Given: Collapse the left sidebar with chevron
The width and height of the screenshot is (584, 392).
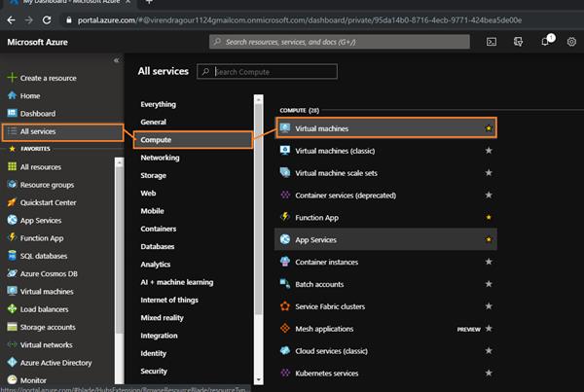Looking at the screenshot, I should pos(117,60).
